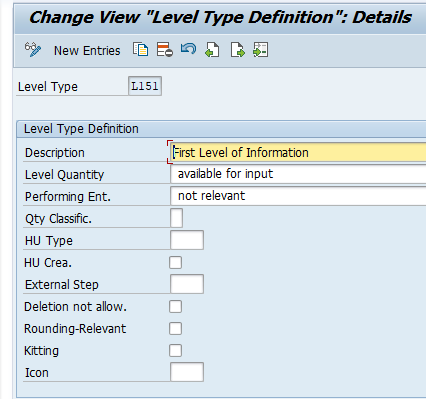Check the Rounding-Relevant checkbox
Screen dimensions: 426x399
pos(175,329)
